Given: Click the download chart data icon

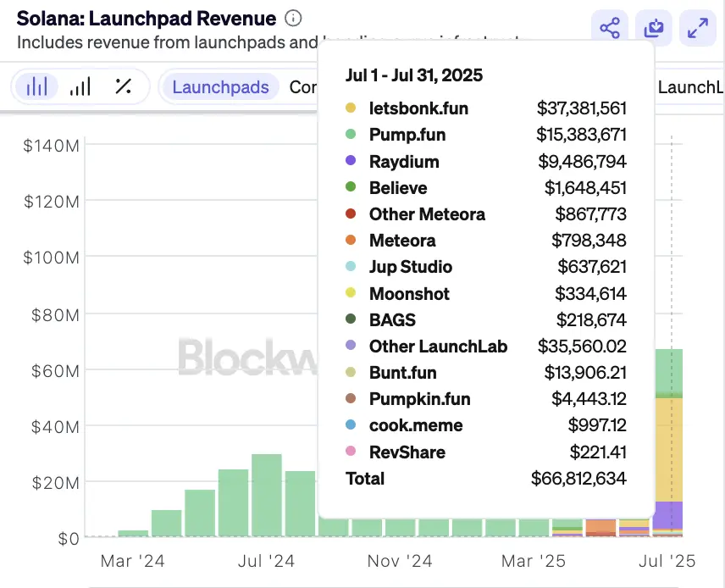Looking at the screenshot, I should 653,28.
